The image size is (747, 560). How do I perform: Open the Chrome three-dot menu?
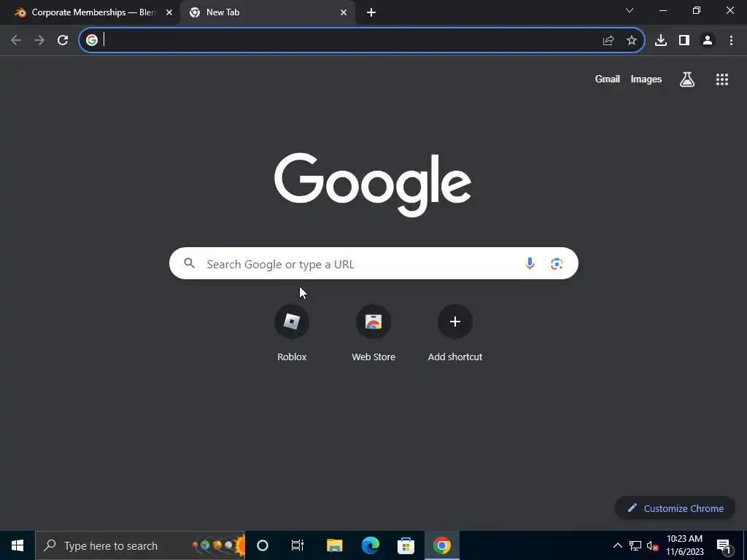(731, 41)
